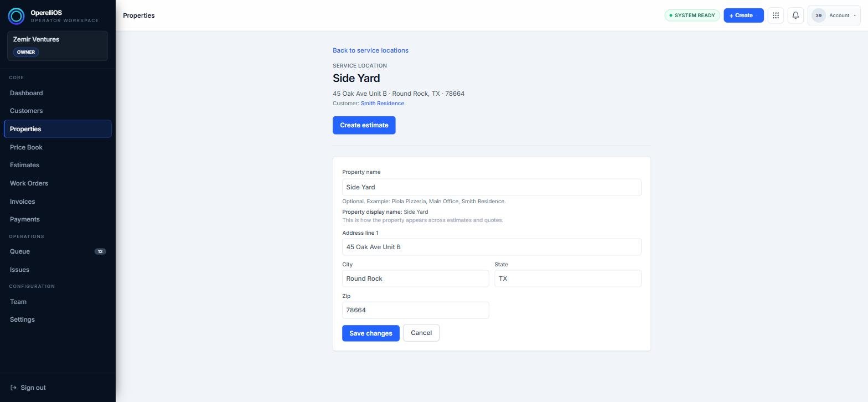Open Price Book in the sidebar

(x=58, y=147)
